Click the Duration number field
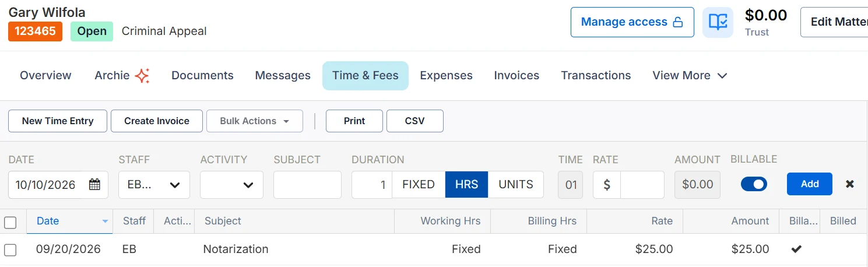 pyautogui.click(x=372, y=185)
